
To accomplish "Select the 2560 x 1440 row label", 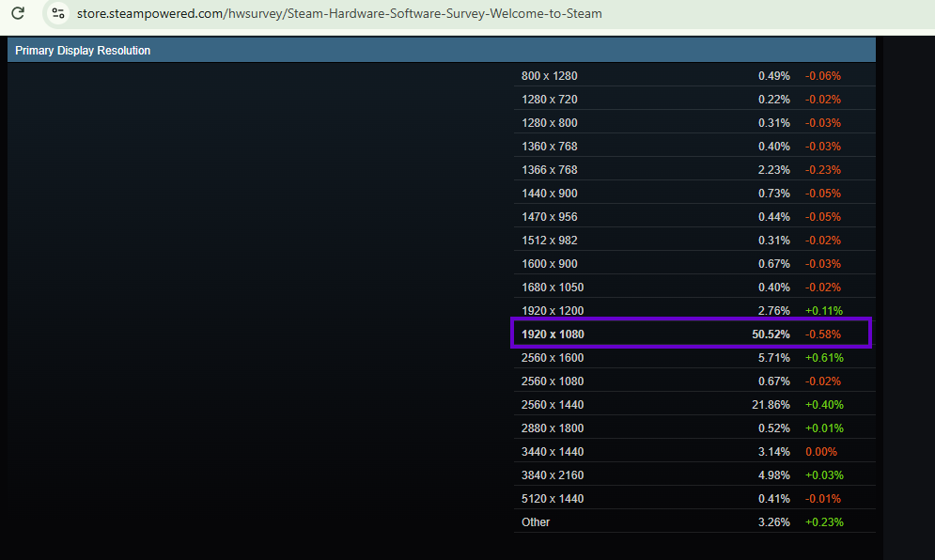I will point(553,404).
